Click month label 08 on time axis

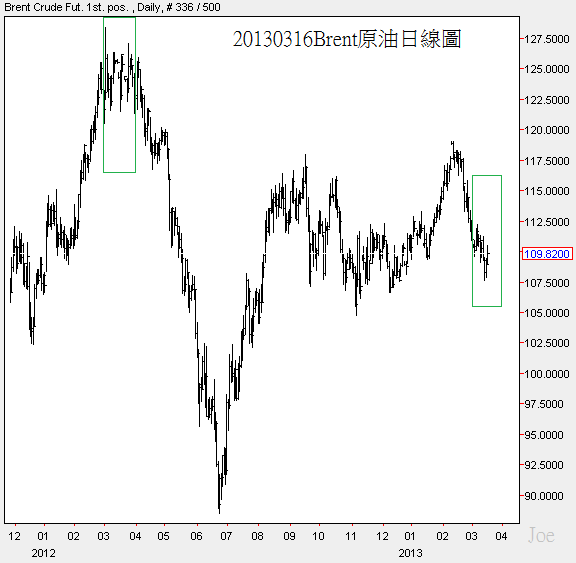point(258,536)
